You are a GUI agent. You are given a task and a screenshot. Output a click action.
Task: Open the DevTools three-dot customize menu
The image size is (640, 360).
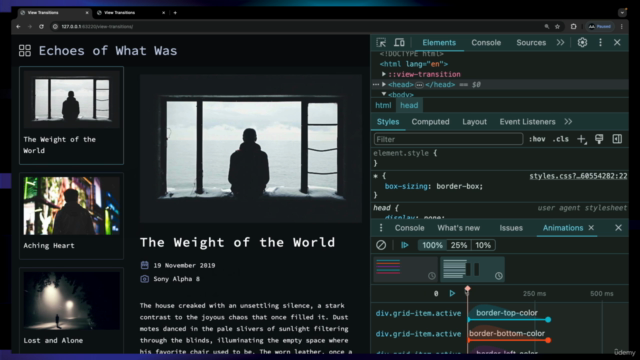click(x=600, y=42)
